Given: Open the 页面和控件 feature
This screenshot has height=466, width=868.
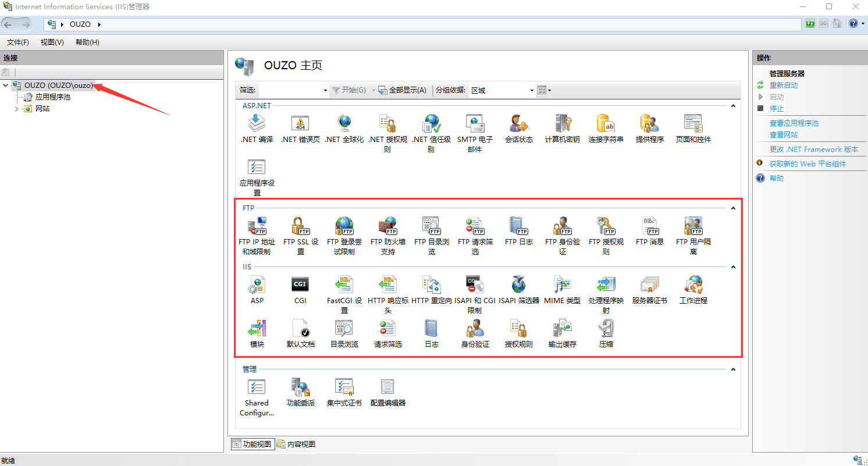Looking at the screenshot, I should point(693,129).
